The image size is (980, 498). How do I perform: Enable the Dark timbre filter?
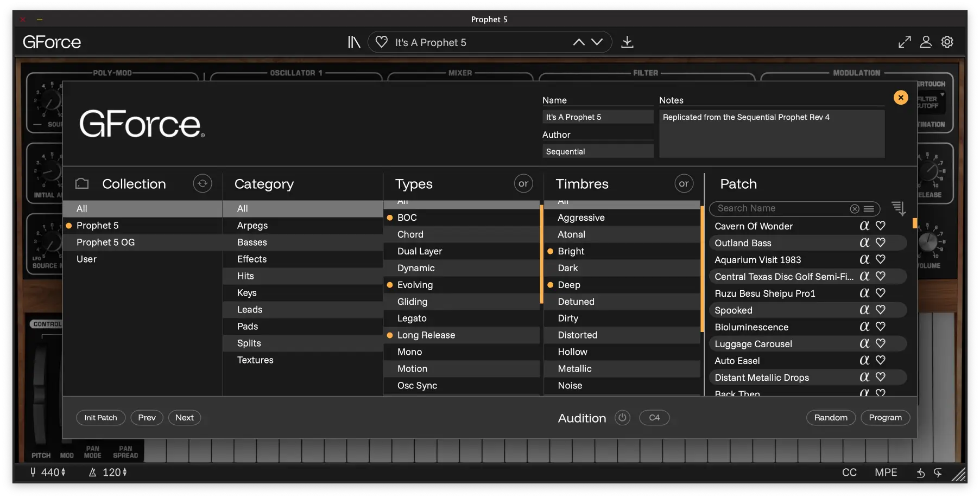click(x=622, y=268)
